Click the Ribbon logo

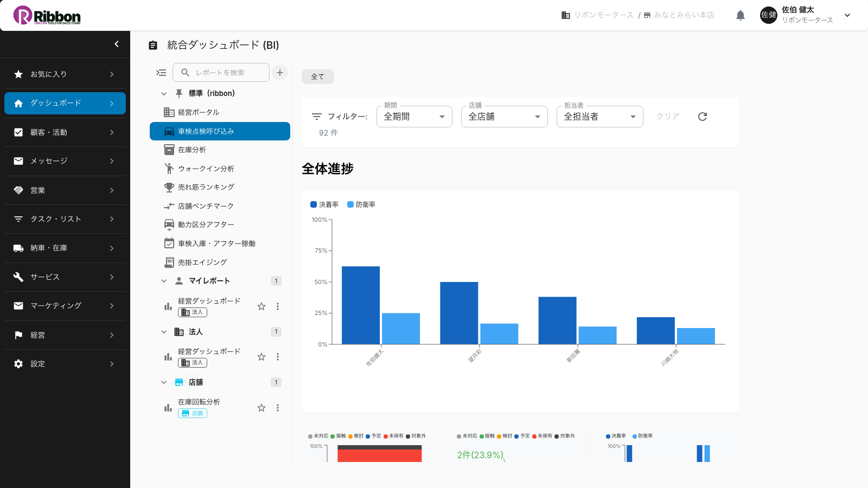(x=47, y=15)
